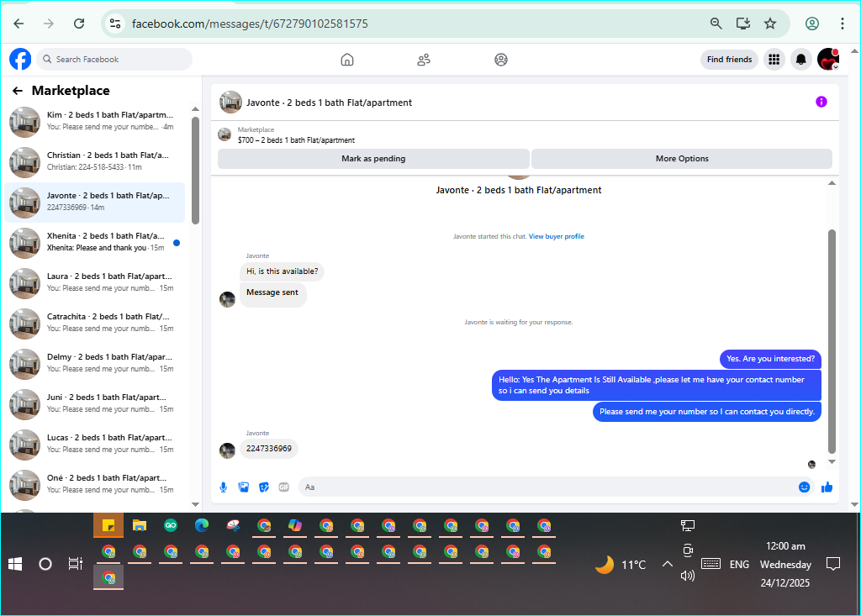Click Javonte's avatar beside the number message

click(x=227, y=450)
